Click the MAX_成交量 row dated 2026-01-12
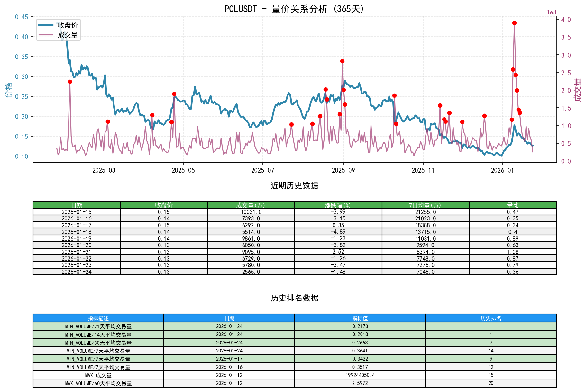586x392 pixels. coord(98,375)
